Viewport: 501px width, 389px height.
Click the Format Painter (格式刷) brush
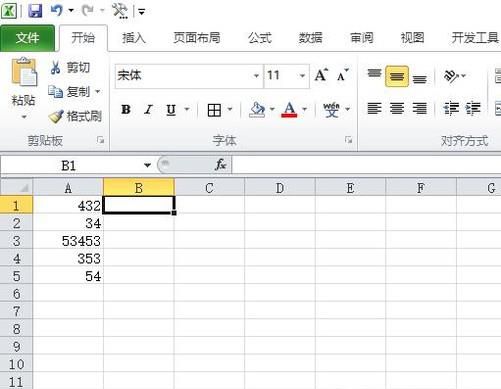[56, 116]
